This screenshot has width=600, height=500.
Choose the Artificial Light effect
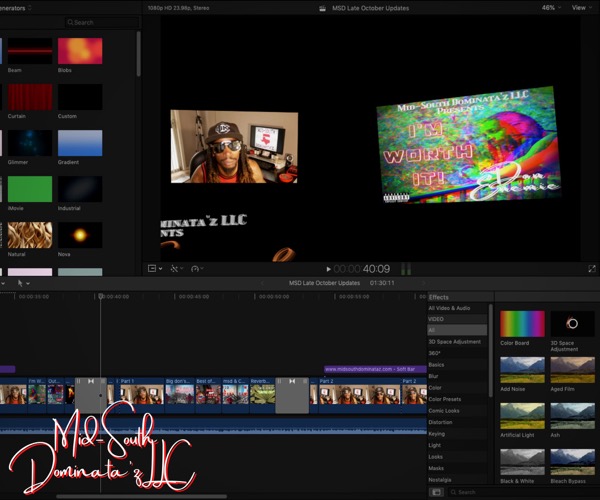[x=522, y=416]
